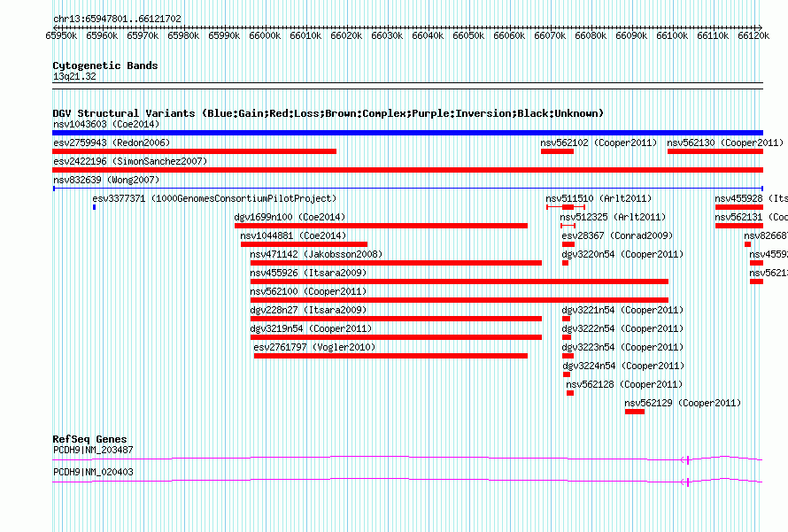
Task: Click the exon marker on the PCDH9|NM_020403 transcript
Action: [687, 482]
